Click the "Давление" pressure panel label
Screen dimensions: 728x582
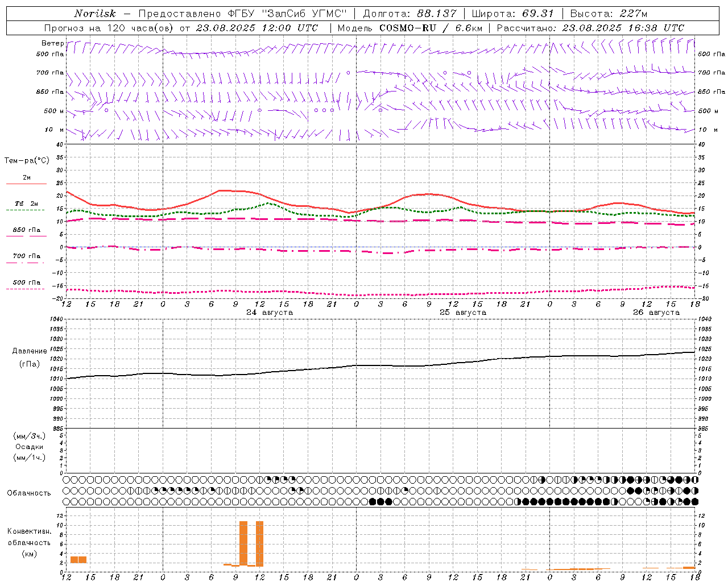[30, 351]
